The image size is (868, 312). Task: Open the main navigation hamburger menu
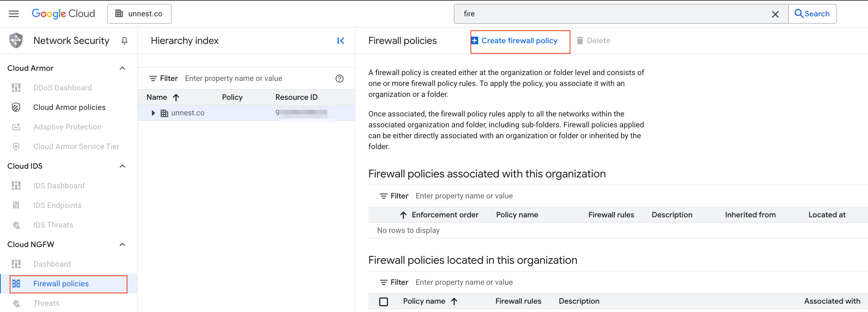14,14
